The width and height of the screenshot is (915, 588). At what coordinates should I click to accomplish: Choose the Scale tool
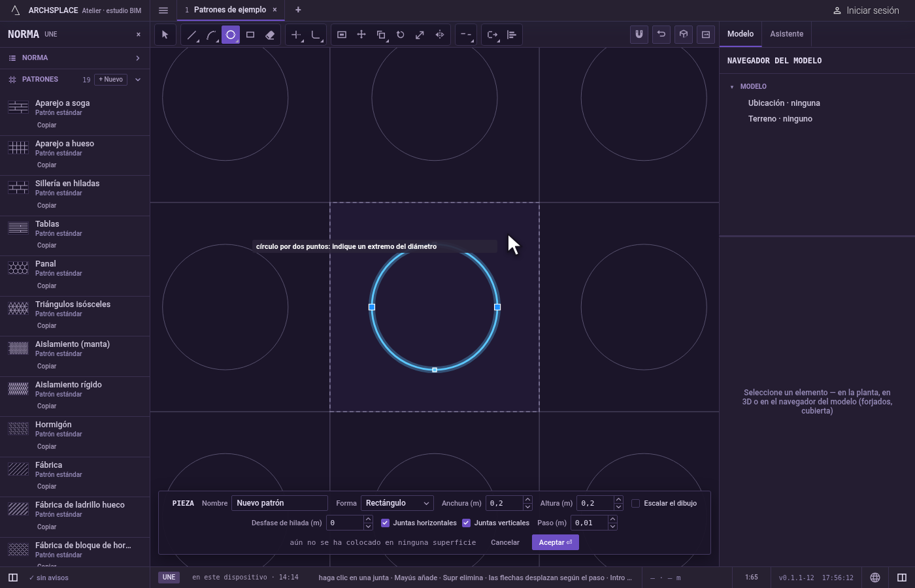pos(420,35)
